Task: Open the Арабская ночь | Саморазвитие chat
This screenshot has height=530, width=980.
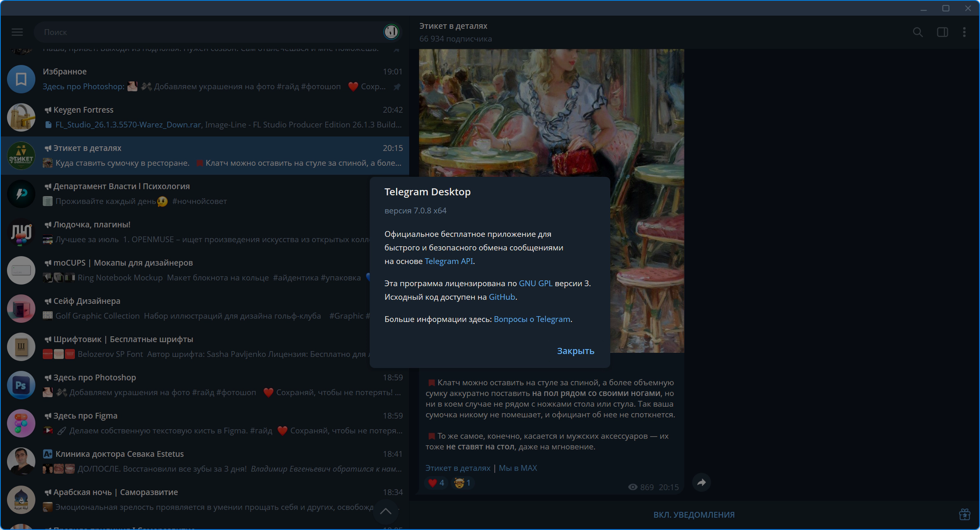Action: click(205, 500)
